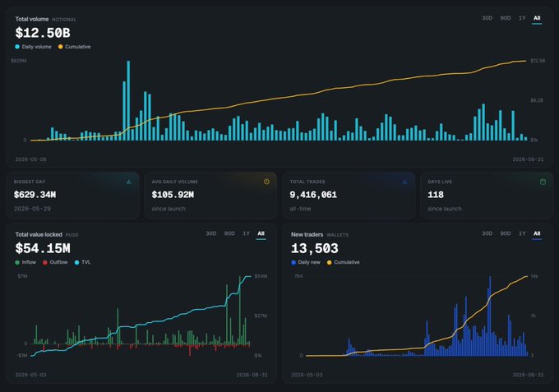
Task: Click the $12.50B total volume value
Action: (x=43, y=33)
